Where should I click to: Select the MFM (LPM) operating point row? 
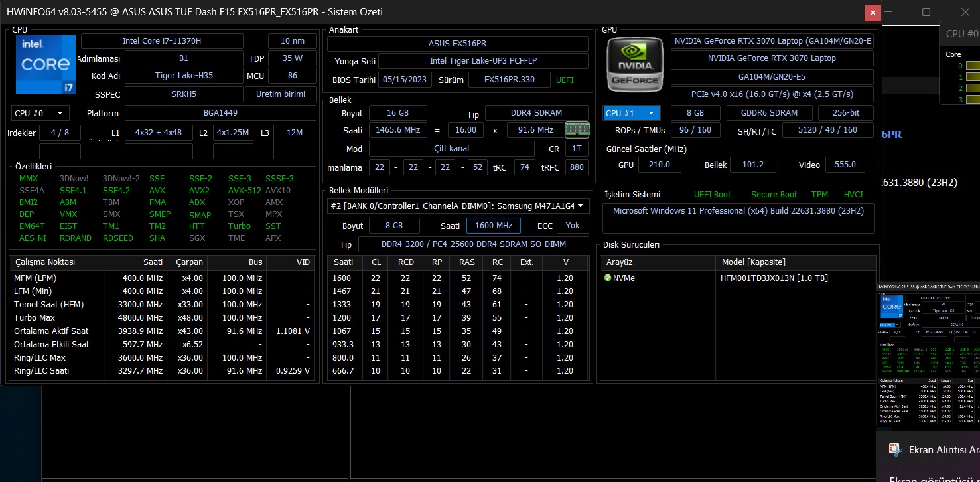[x=162, y=278]
